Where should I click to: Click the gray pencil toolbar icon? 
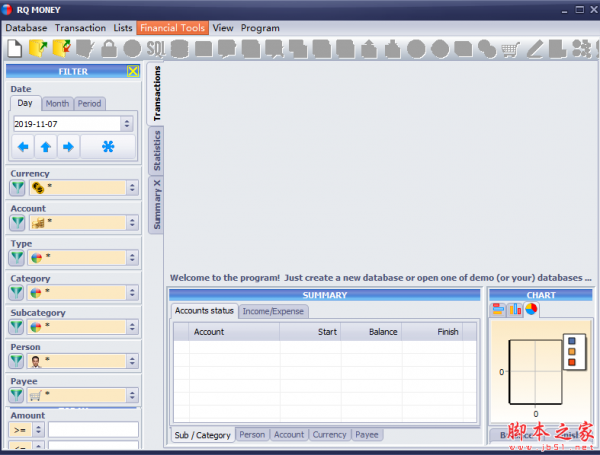tap(534, 49)
